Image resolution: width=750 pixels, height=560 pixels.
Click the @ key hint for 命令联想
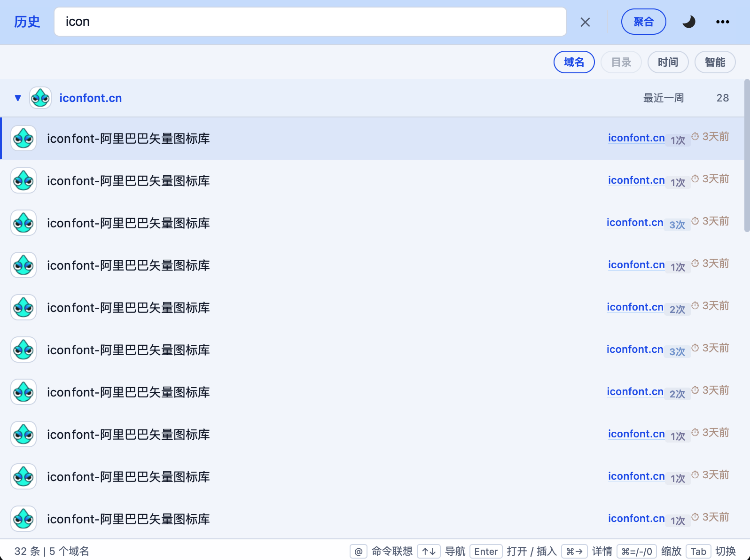(358, 551)
